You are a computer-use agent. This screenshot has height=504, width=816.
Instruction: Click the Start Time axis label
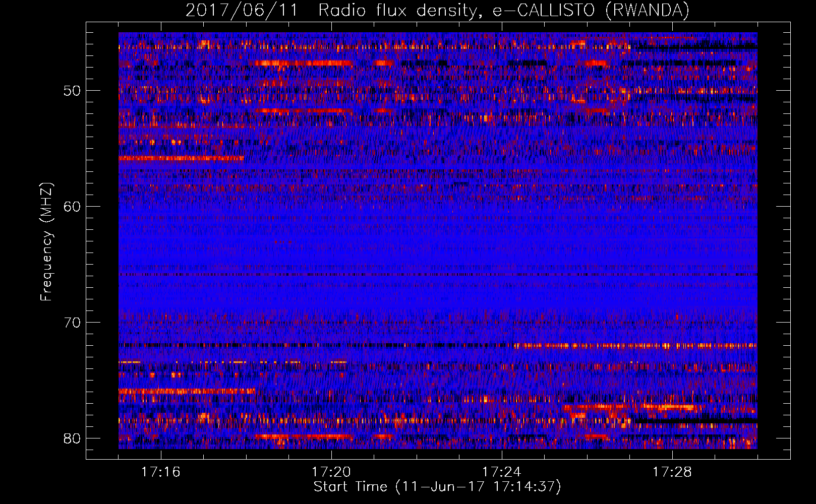point(437,487)
